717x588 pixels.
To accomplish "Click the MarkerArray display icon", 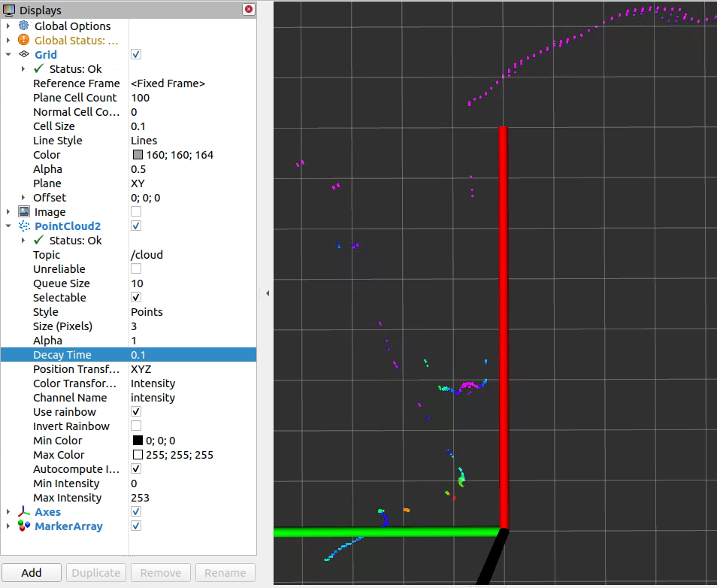I will tap(23, 526).
